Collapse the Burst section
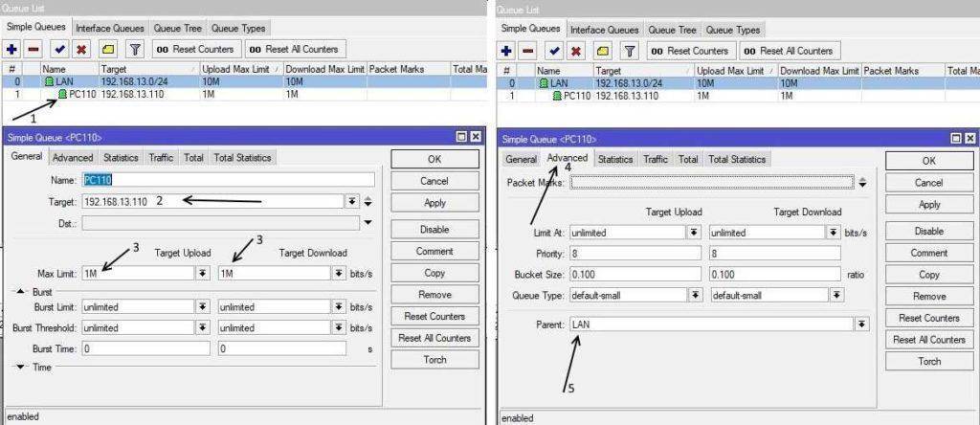The image size is (980, 425). [19, 292]
